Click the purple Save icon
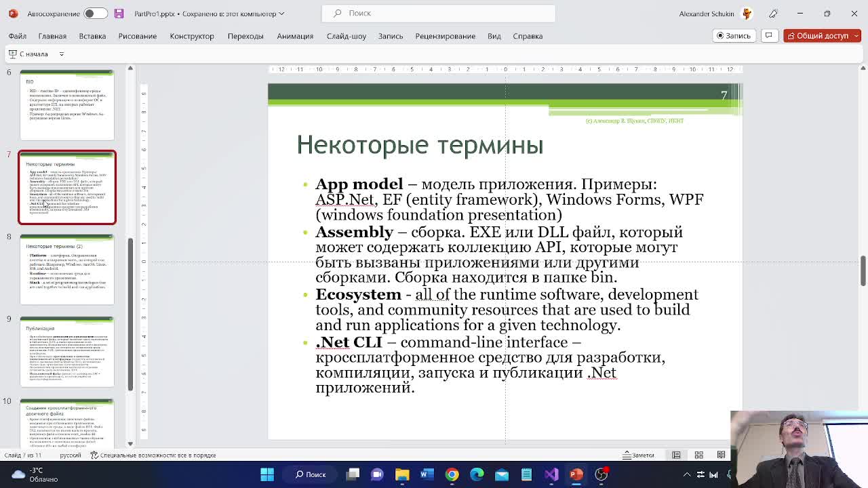Screen dimensions: 868x488 pyautogui.click(x=119, y=14)
